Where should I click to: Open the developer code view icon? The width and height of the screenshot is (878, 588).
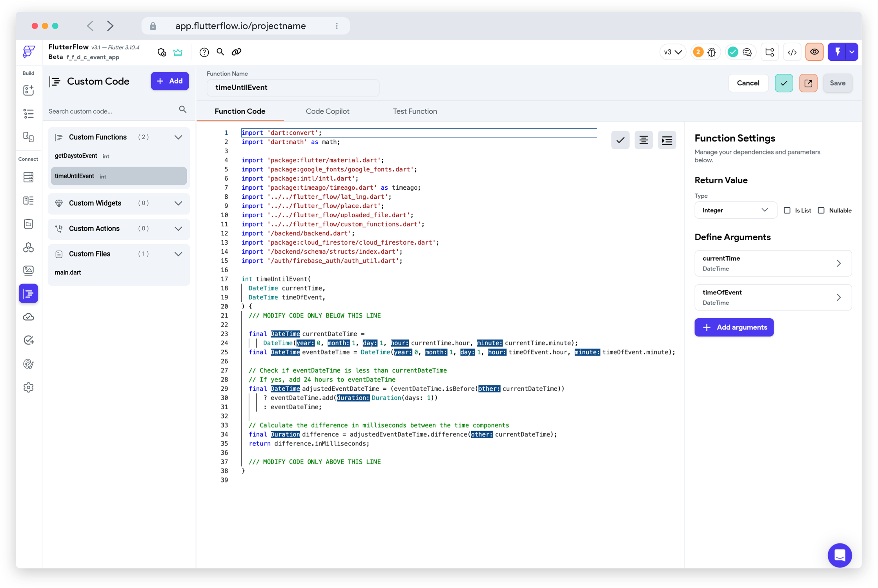point(792,52)
